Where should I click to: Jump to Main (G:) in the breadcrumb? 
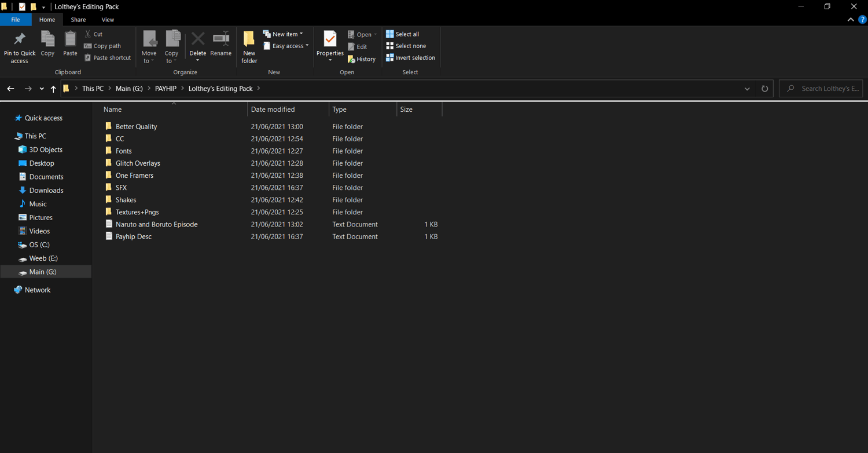[129, 89]
